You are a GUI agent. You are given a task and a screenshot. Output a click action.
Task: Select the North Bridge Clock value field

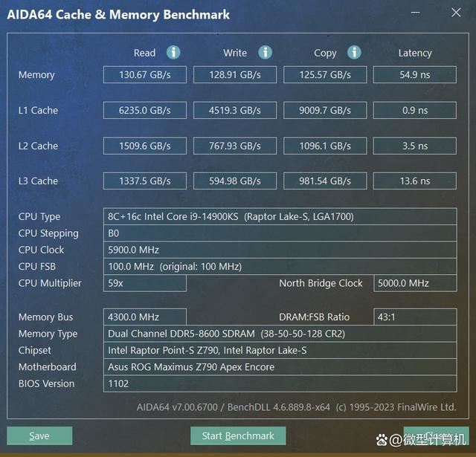pyautogui.click(x=414, y=283)
